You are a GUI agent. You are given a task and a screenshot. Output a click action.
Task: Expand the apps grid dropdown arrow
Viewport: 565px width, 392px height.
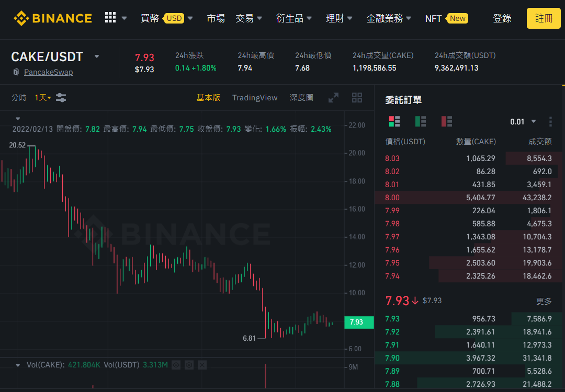pos(124,18)
